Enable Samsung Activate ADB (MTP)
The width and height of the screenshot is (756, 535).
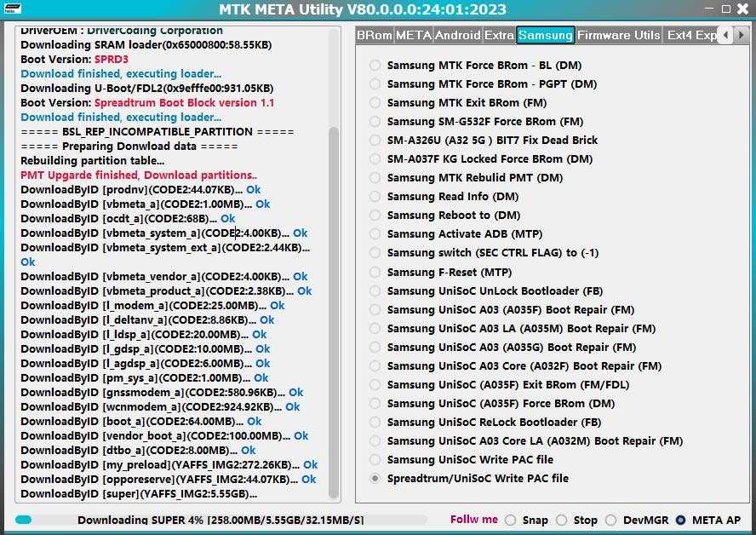pyautogui.click(x=375, y=233)
